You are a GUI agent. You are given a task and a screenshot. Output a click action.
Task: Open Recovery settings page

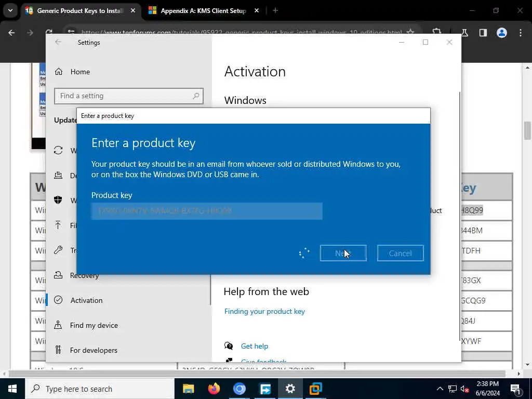tap(84, 275)
